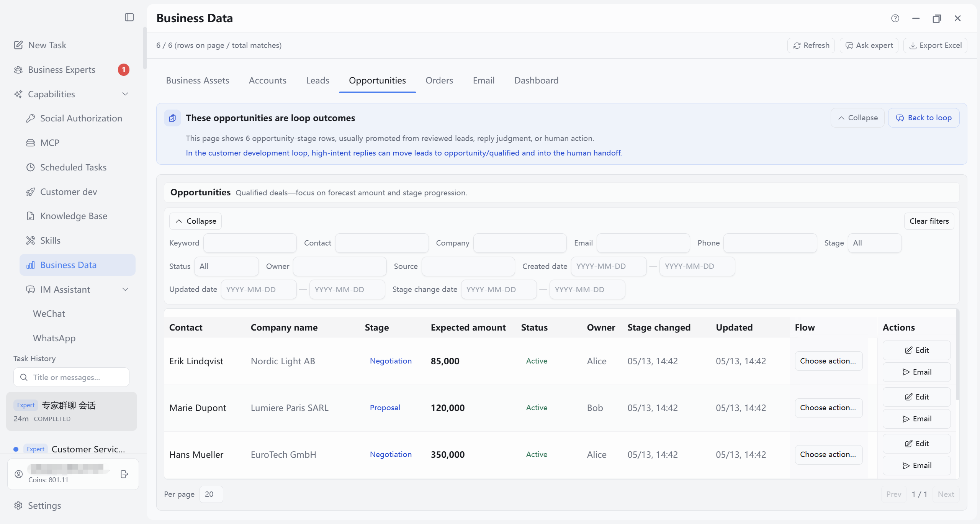
Task: Collapse the Capabilities section
Action: click(x=125, y=94)
